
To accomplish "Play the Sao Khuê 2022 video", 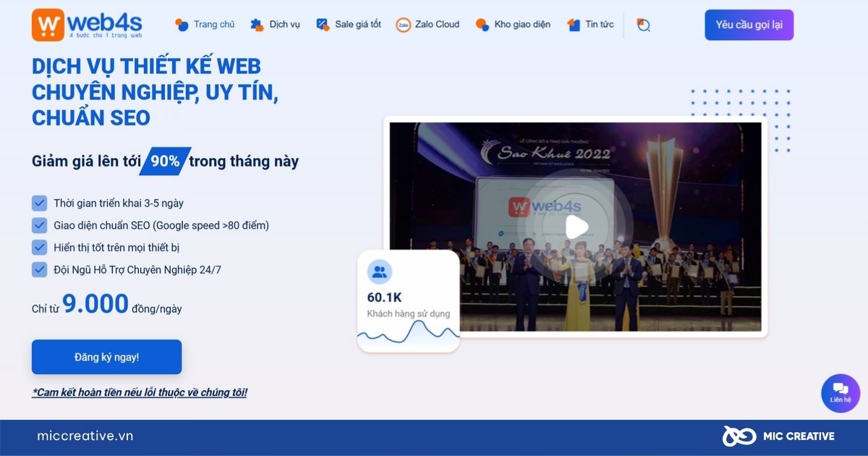I will 576,227.
